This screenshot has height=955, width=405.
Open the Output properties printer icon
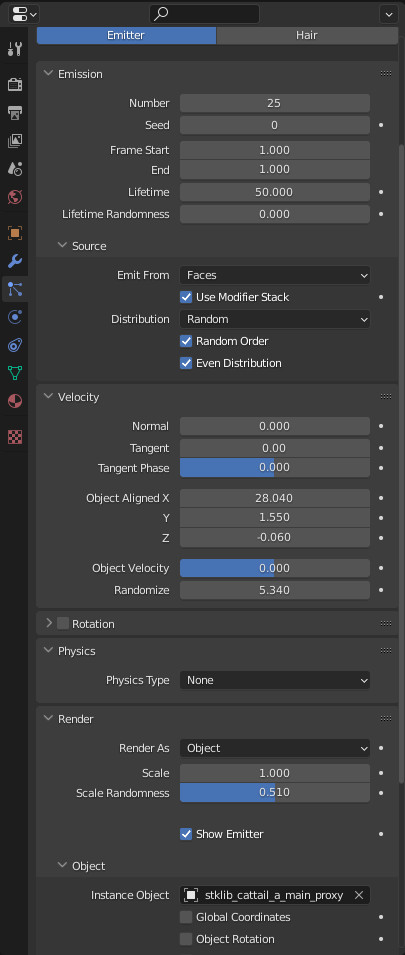(15, 113)
